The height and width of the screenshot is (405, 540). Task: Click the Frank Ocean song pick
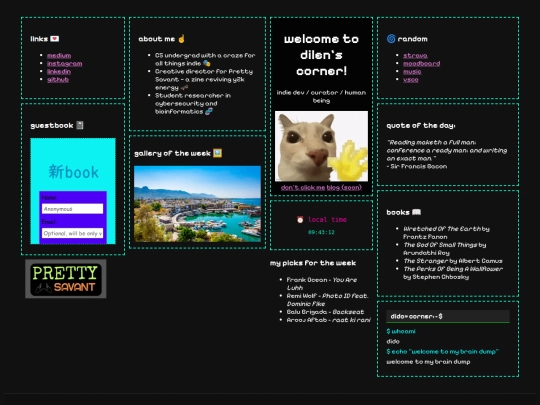322,284
